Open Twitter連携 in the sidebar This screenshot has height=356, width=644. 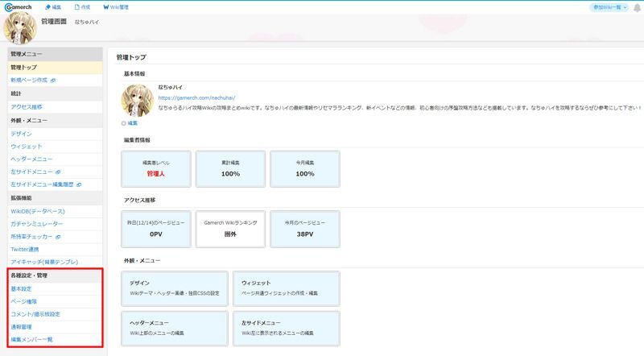coord(27,250)
